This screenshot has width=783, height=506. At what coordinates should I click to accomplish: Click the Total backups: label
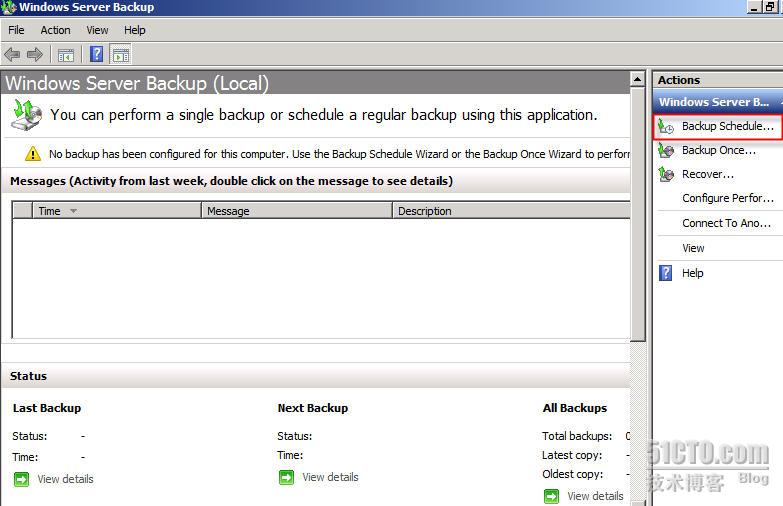click(x=577, y=436)
